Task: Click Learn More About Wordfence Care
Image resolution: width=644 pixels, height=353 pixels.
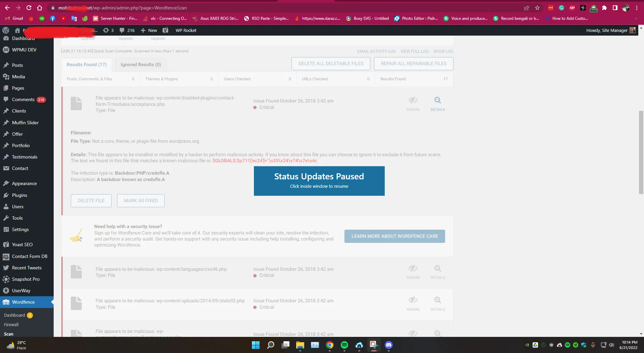Action: pyautogui.click(x=395, y=236)
